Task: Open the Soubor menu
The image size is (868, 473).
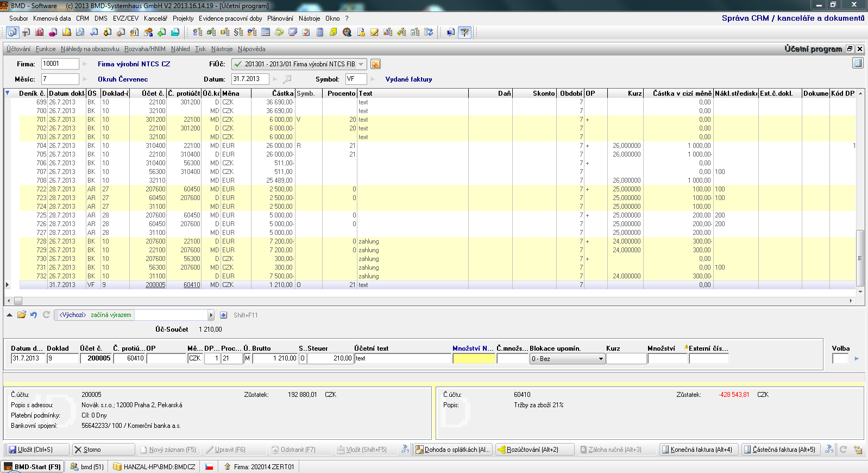Action: (18, 18)
